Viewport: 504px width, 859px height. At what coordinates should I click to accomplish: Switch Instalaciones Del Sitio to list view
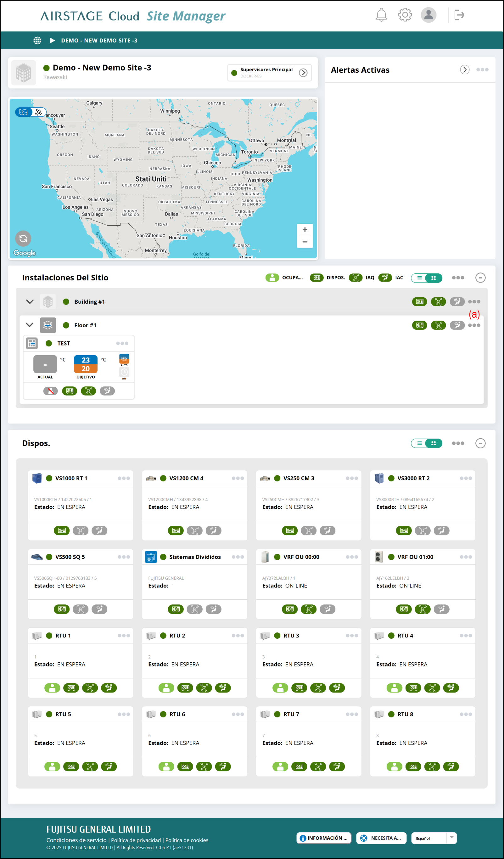pyautogui.click(x=419, y=278)
